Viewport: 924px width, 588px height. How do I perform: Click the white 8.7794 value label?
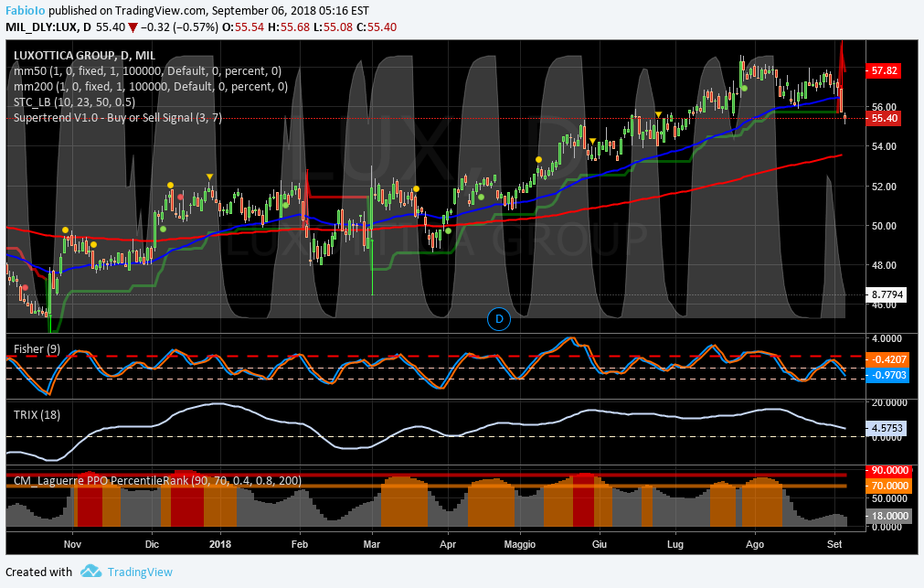[886, 294]
